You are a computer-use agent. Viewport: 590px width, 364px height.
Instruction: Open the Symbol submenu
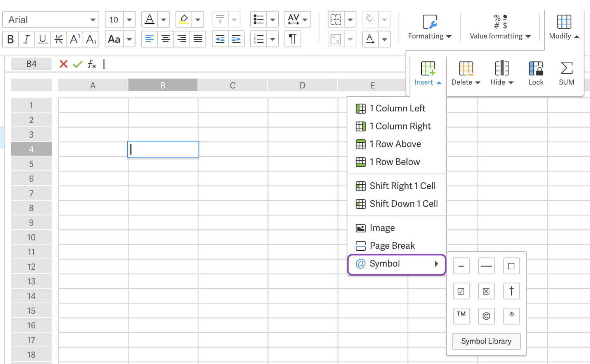tap(396, 264)
